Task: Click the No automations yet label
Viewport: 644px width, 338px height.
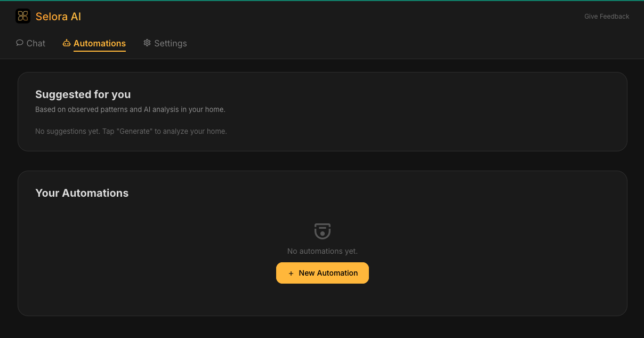Action: 322,251
